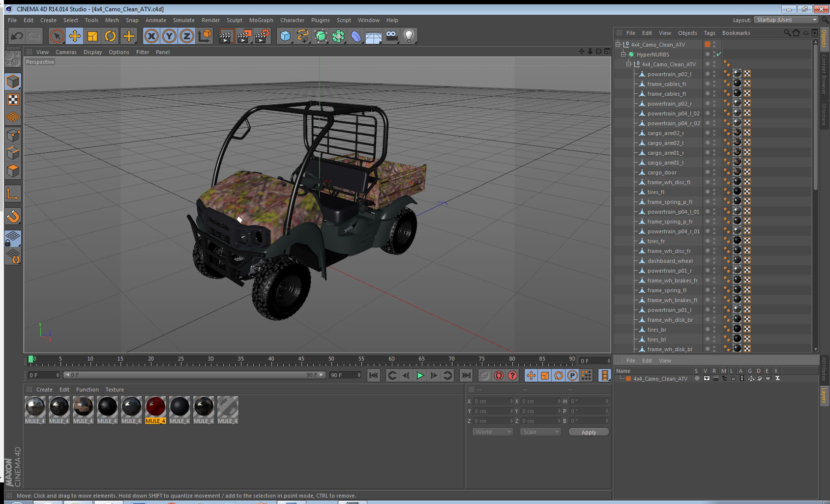
Task: Open the Layout dropdown Startup (User)
Action: tap(786, 20)
